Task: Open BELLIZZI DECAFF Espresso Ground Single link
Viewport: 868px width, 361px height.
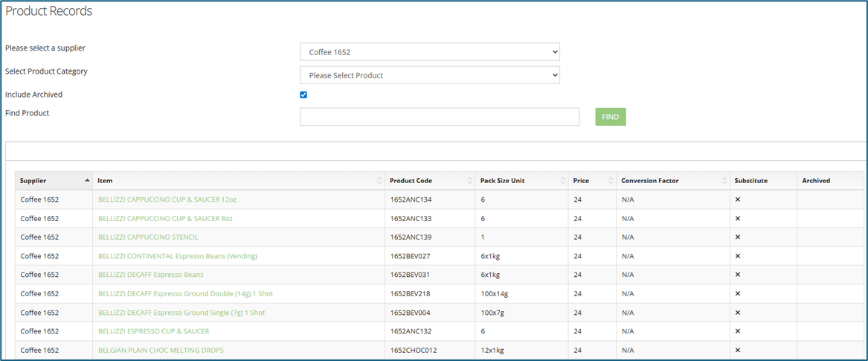Action: [x=181, y=313]
